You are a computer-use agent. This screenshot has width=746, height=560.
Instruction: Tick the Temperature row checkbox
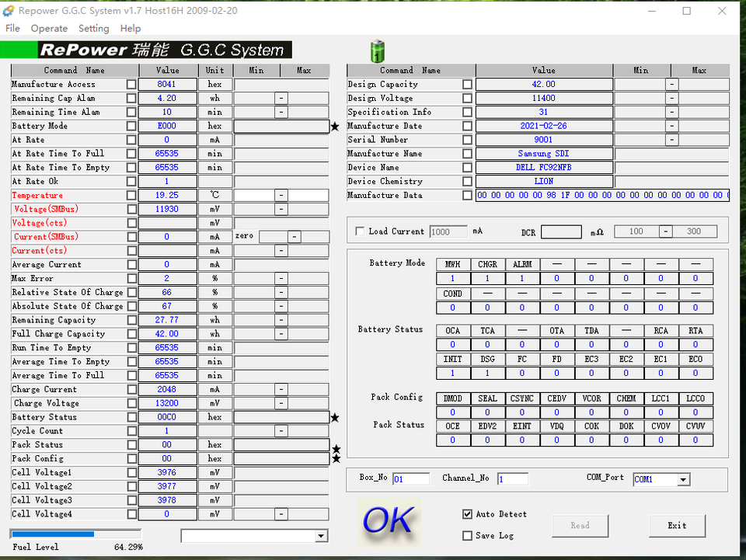click(131, 196)
